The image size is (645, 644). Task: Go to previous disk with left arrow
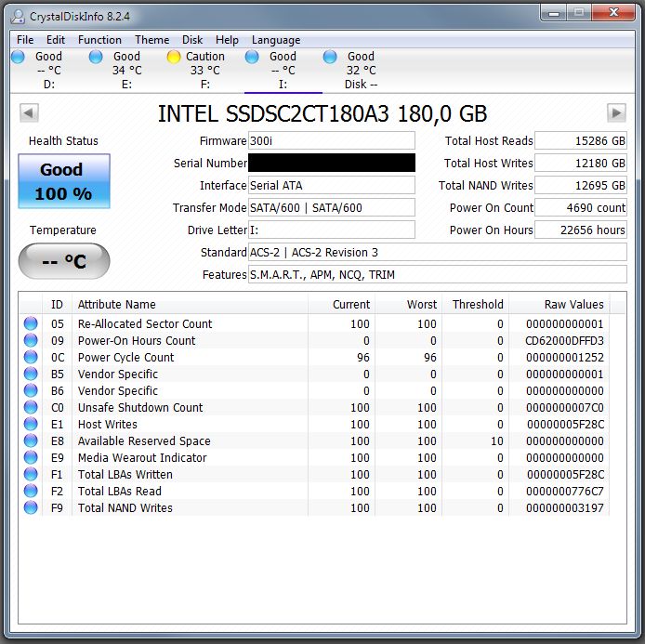(29, 112)
